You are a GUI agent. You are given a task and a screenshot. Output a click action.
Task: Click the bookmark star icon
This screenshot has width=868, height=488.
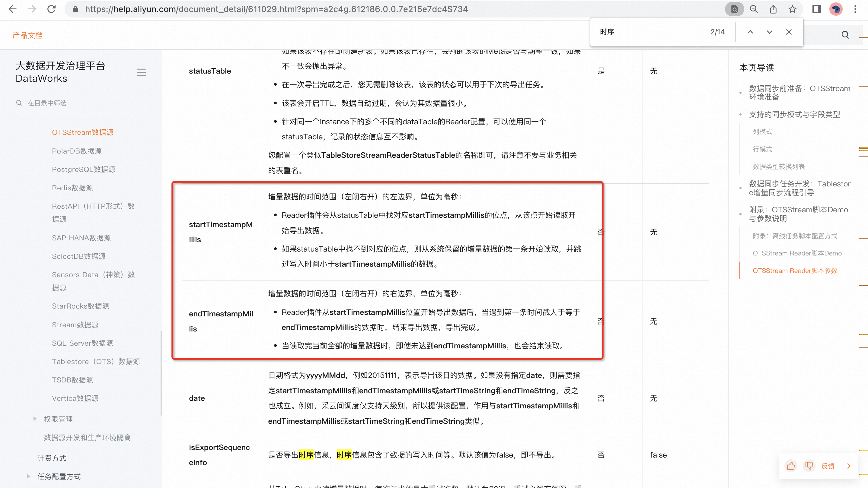tap(792, 9)
